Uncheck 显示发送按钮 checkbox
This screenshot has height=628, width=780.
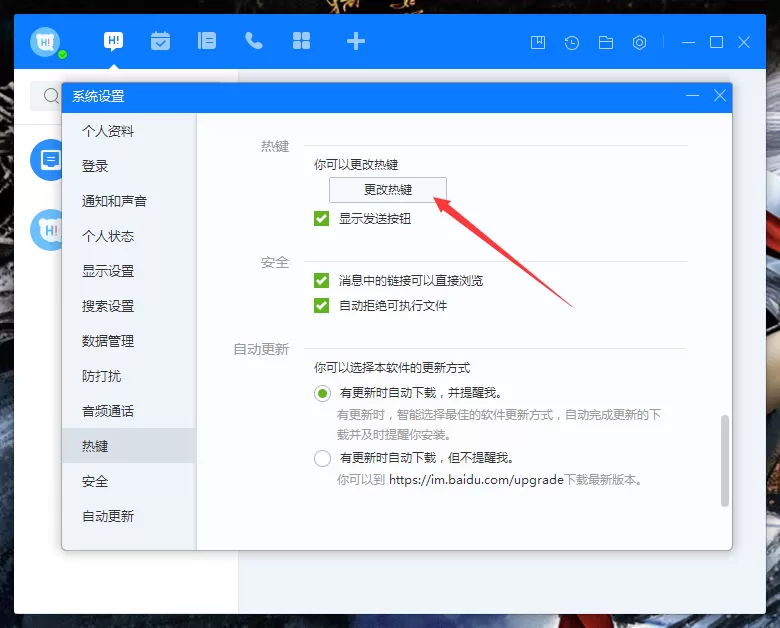click(x=321, y=218)
